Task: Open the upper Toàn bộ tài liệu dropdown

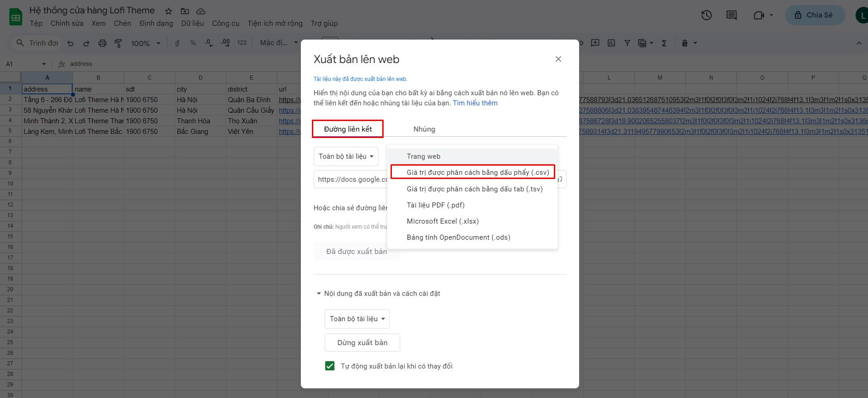Action: pyautogui.click(x=346, y=156)
